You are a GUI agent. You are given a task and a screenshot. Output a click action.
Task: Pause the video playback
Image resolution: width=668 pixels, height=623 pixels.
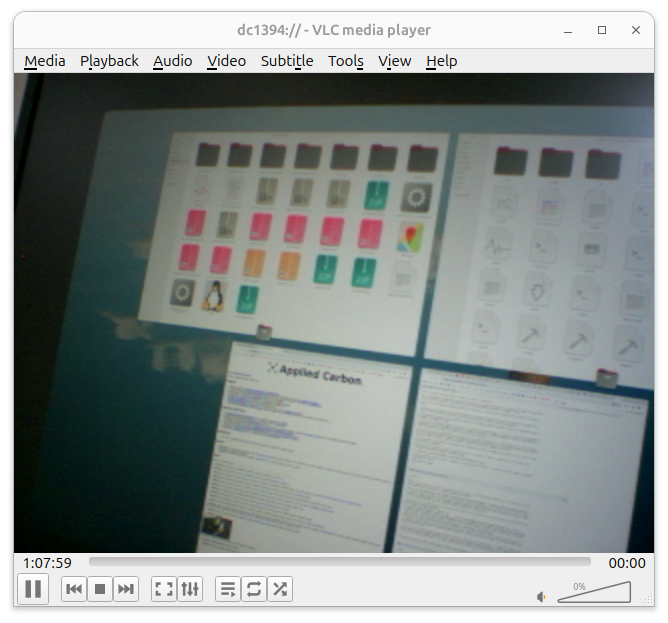pyautogui.click(x=33, y=589)
